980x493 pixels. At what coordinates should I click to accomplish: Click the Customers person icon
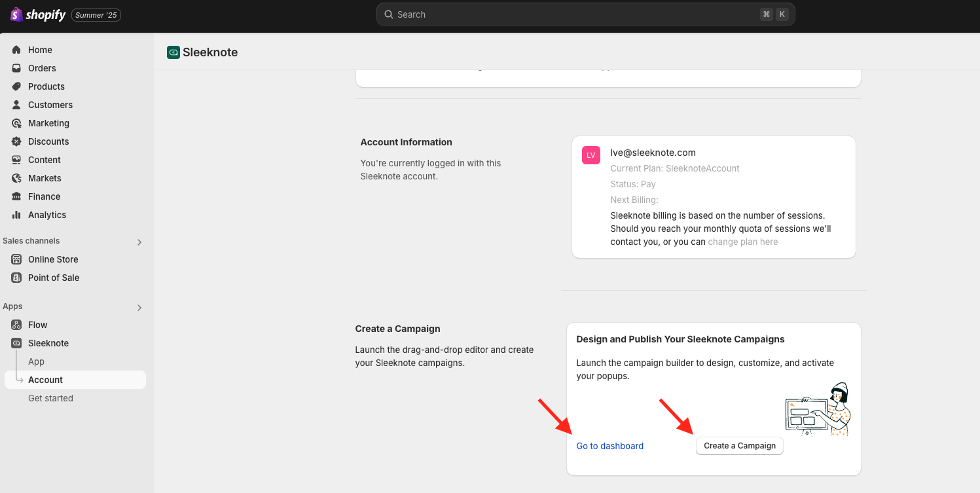tap(16, 105)
